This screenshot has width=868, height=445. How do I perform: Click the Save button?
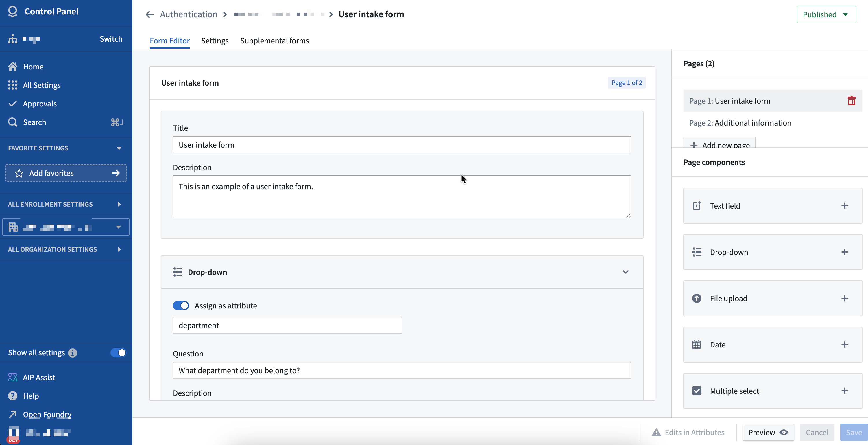tap(854, 432)
